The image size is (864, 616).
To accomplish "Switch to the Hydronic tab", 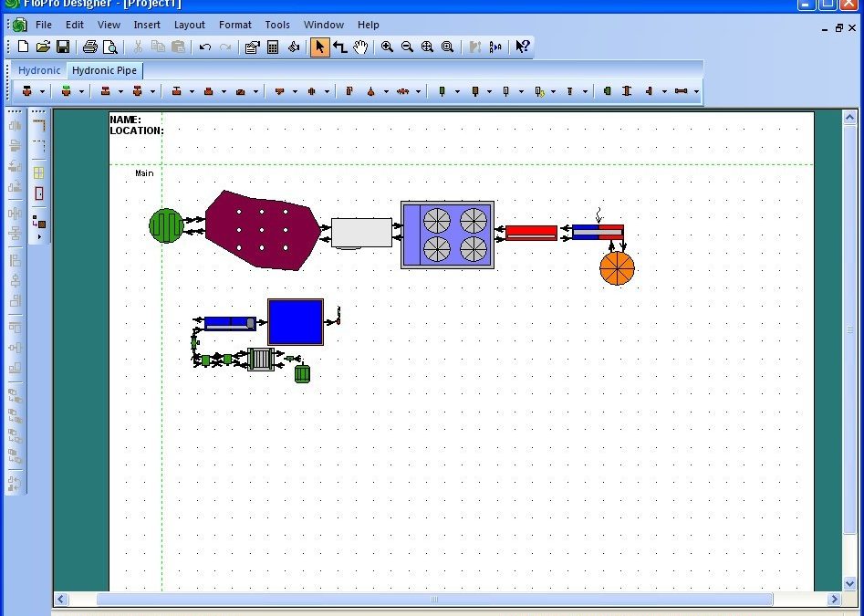I will pyautogui.click(x=39, y=70).
